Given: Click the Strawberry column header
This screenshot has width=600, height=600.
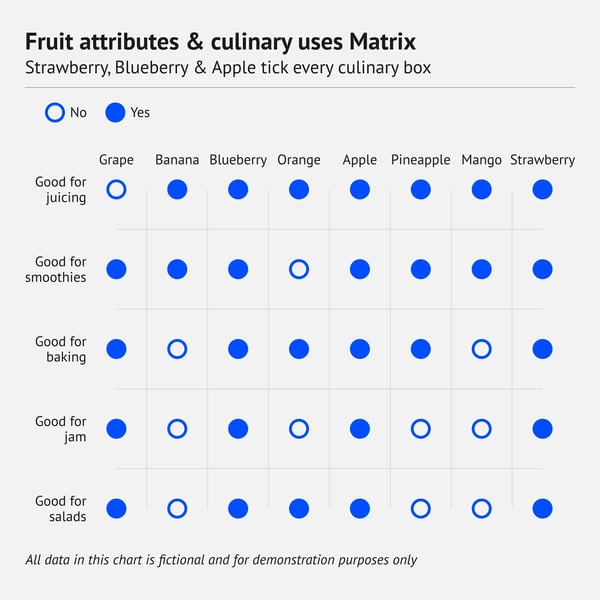Looking at the screenshot, I should (x=542, y=160).
